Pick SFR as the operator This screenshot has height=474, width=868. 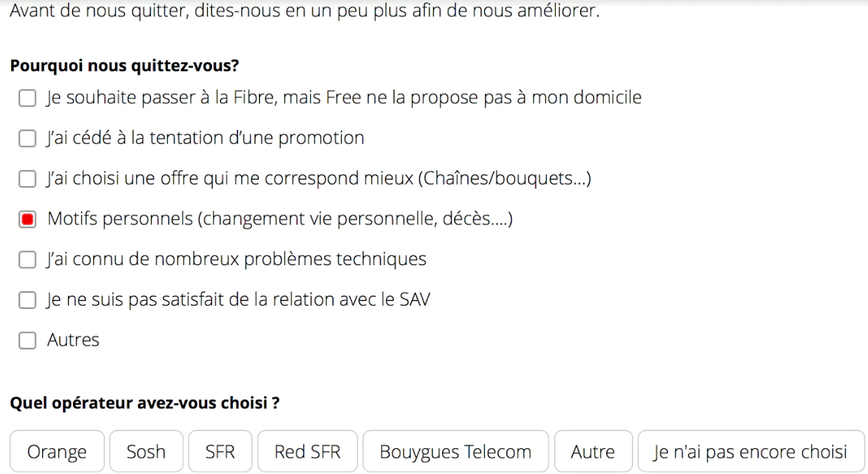(x=220, y=452)
